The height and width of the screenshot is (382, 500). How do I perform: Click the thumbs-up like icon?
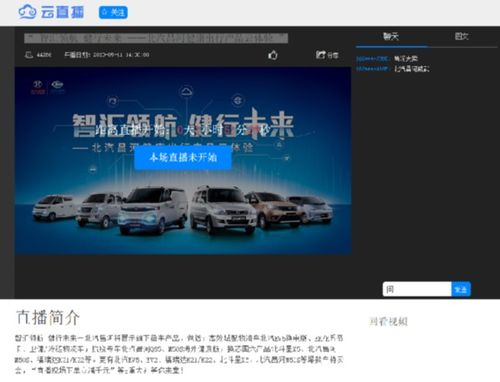[x=273, y=55]
